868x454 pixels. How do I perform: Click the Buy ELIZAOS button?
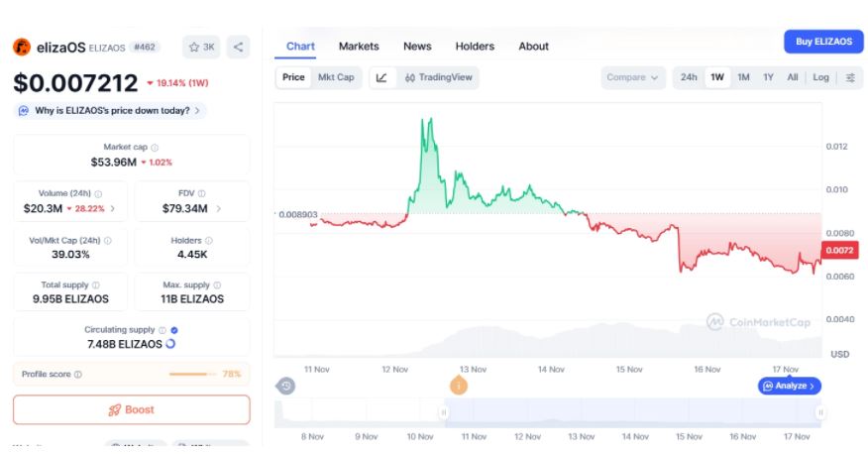pyautogui.click(x=816, y=42)
